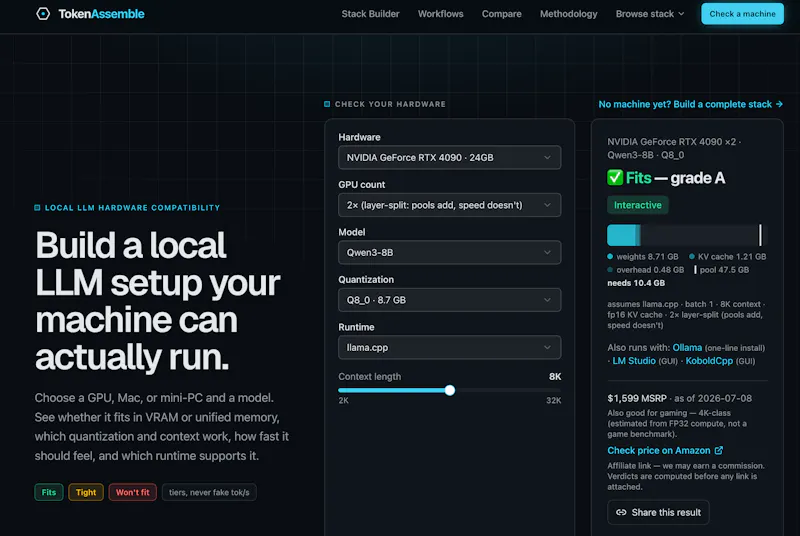Click the 'NVIDIA GeForce RTX 4090 ×2' result title
Image resolution: width=800 pixels, height=536 pixels.
click(672, 142)
